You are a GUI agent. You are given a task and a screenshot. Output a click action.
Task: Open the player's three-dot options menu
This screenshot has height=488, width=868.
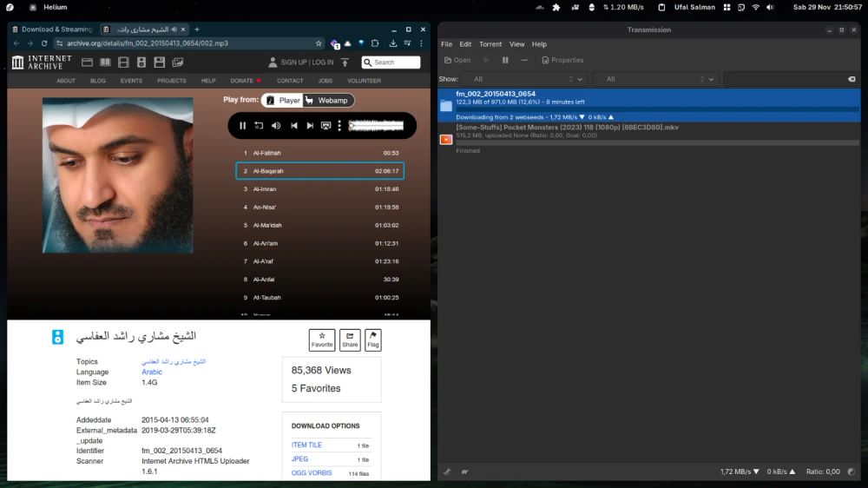click(x=339, y=126)
